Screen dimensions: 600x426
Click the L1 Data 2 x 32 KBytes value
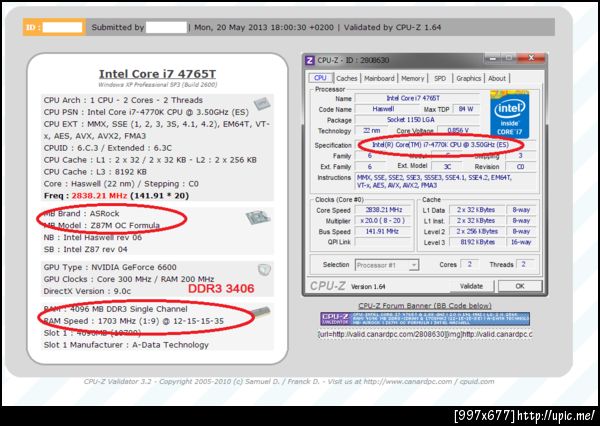pyautogui.click(x=476, y=210)
